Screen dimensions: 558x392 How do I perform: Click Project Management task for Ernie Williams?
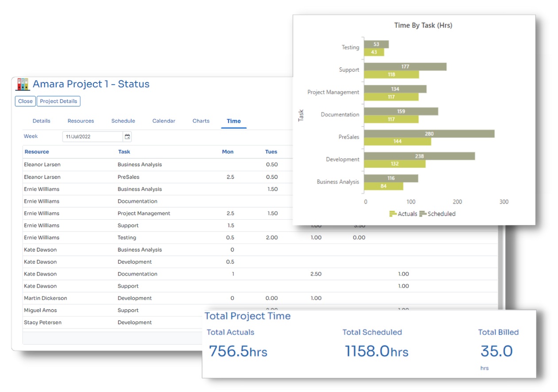point(144,213)
